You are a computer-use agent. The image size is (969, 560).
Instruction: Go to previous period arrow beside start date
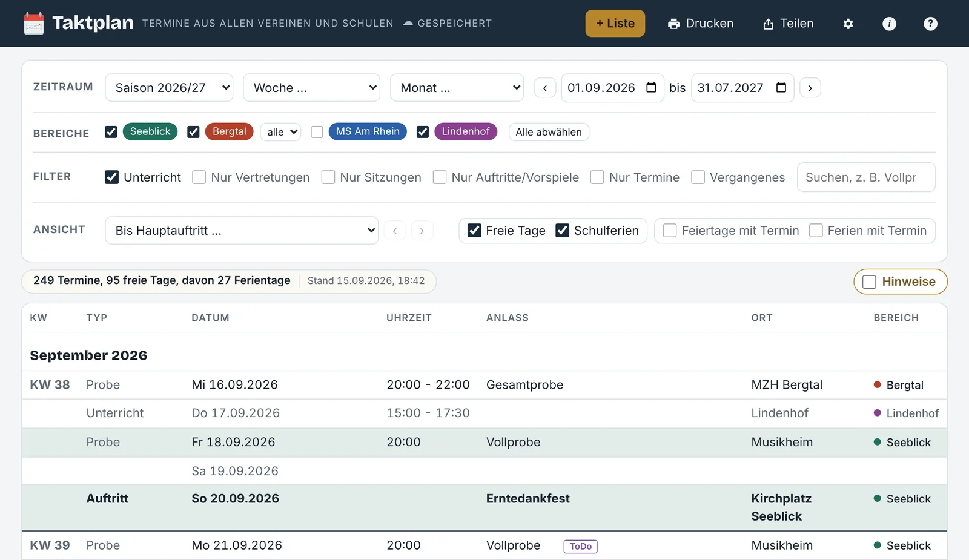point(545,88)
